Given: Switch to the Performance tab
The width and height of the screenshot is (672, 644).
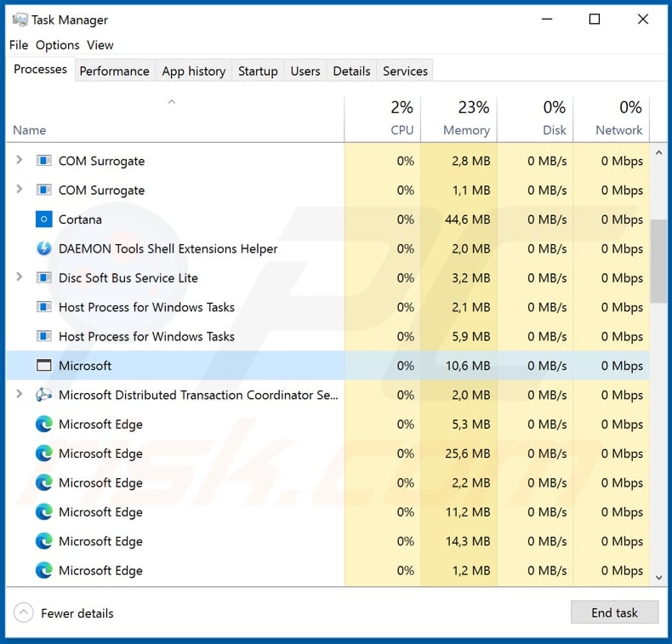Looking at the screenshot, I should click(x=115, y=71).
